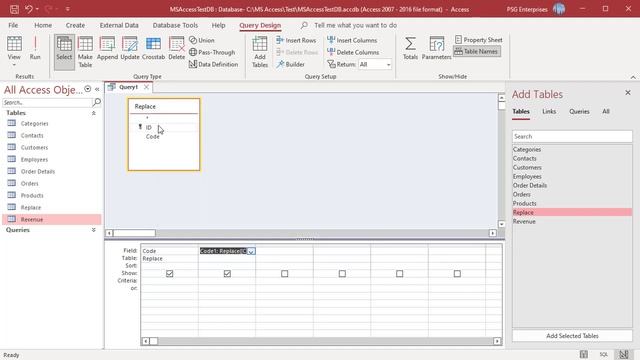Viewport: 640px width, 360px height.
Task: Switch to the Help tab
Action: (x=218, y=25)
